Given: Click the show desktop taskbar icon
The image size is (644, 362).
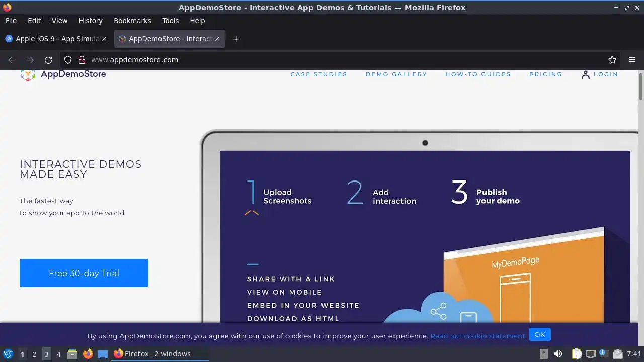Looking at the screenshot, I should pos(103,354).
